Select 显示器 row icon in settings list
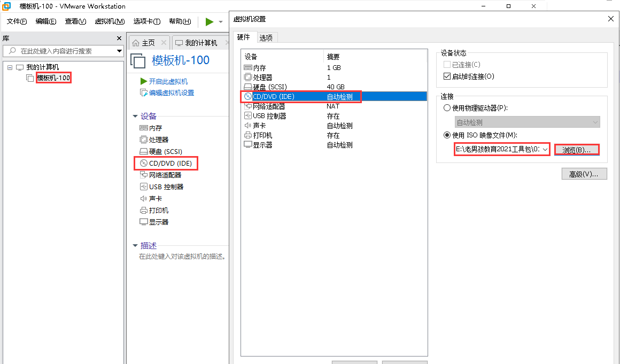 click(x=248, y=145)
